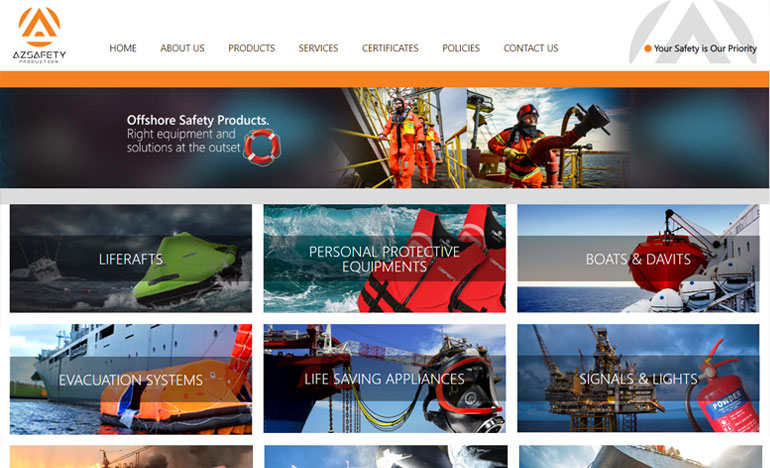
Task: Go to the ABOUT US page
Action: click(x=182, y=48)
